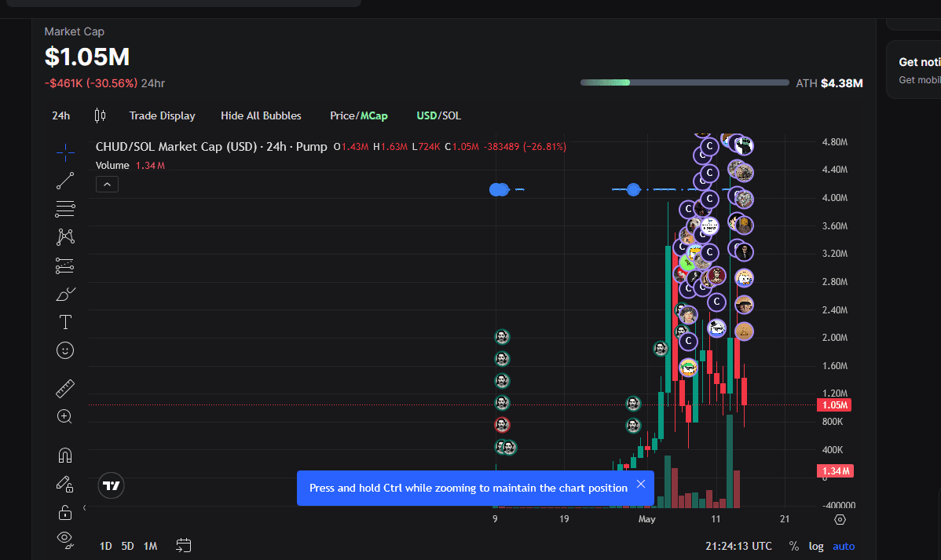Viewport: 941px width, 560px height.
Task: Open the 21:24:13 UTC timezone menu
Action: click(739, 546)
